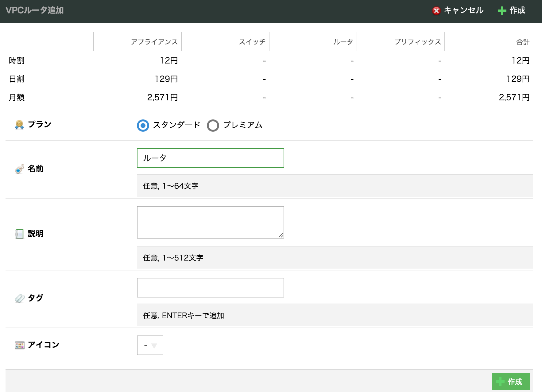The image size is (542, 392).
Task: Choose the プレミアム label text
Action: click(242, 125)
